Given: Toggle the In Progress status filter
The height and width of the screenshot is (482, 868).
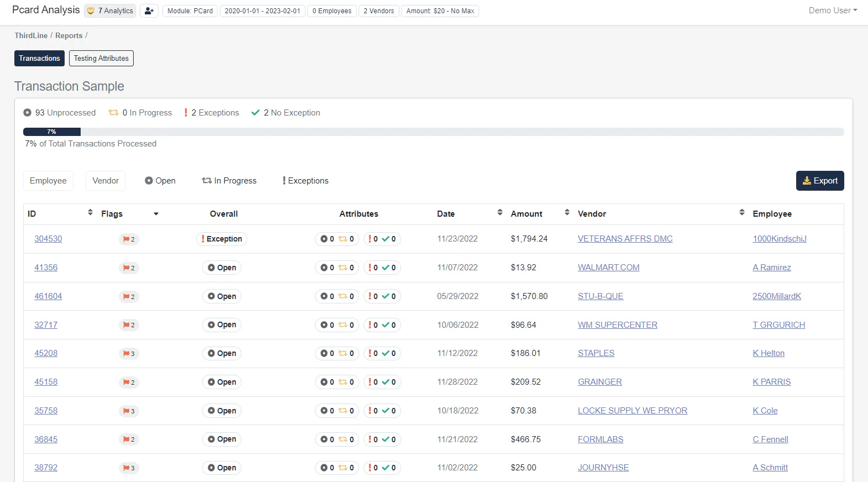Looking at the screenshot, I should [x=229, y=181].
